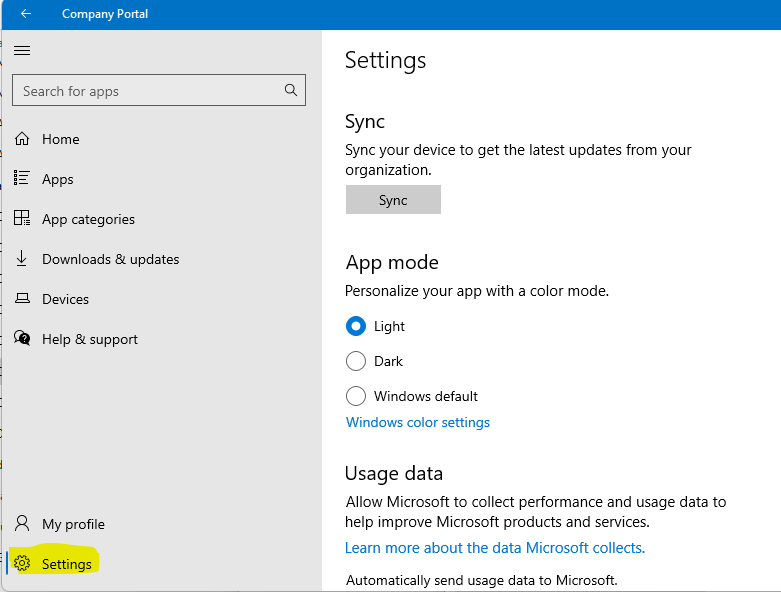Click 'Automatically send usage data to Microsoft' text
Image resolution: width=781 pixels, height=592 pixels.
pyautogui.click(x=482, y=580)
